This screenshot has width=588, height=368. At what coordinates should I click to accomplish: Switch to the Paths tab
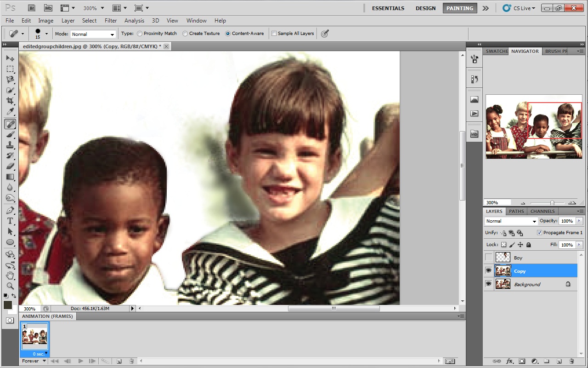[x=516, y=211]
